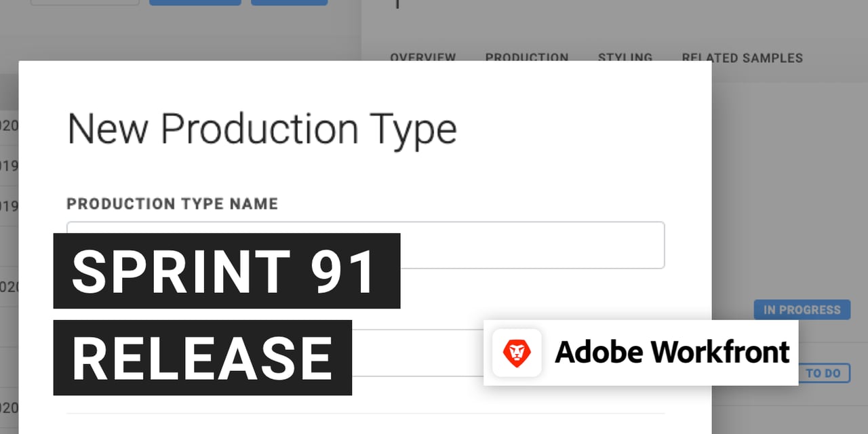Focus the Production Type Name input field
The image size is (868, 434).
pyautogui.click(x=529, y=245)
